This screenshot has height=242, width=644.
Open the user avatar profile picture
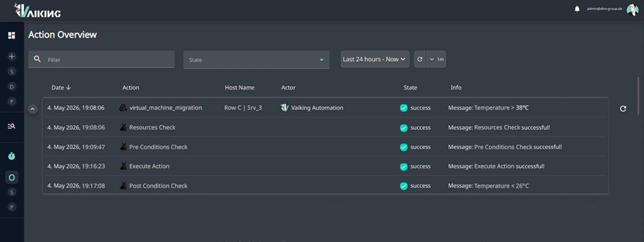(x=632, y=10)
